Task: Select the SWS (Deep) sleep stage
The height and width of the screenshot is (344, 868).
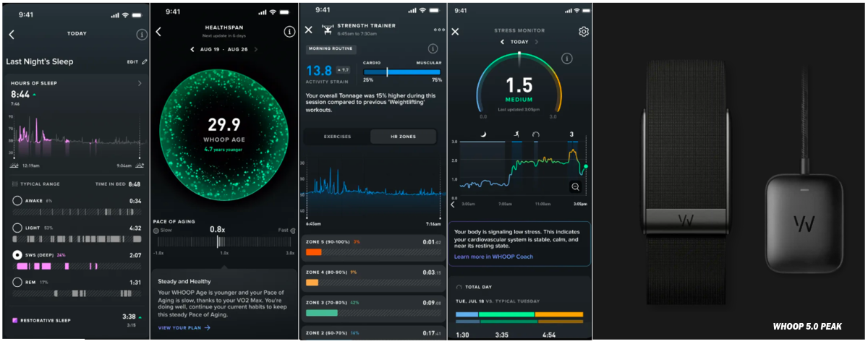Action: click(x=17, y=255)
